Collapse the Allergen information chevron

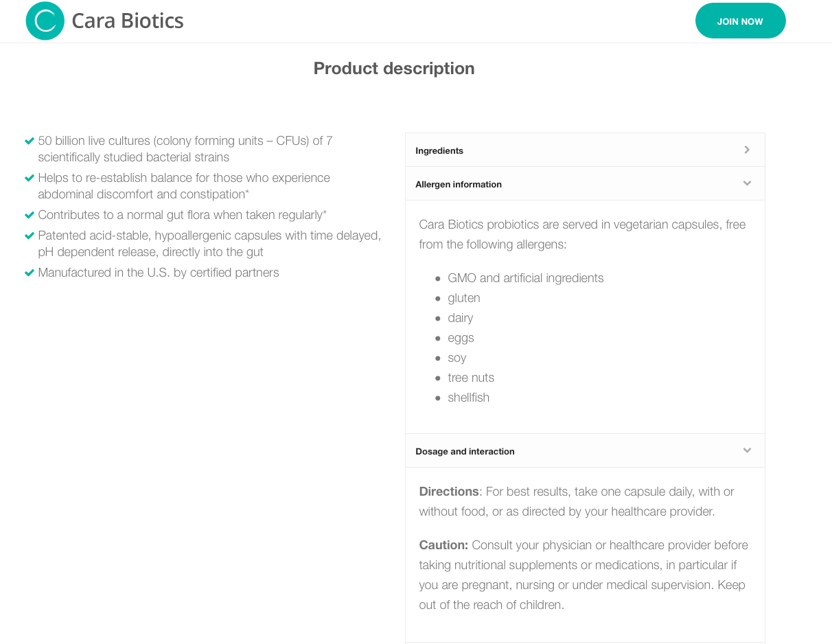[747, 183]
